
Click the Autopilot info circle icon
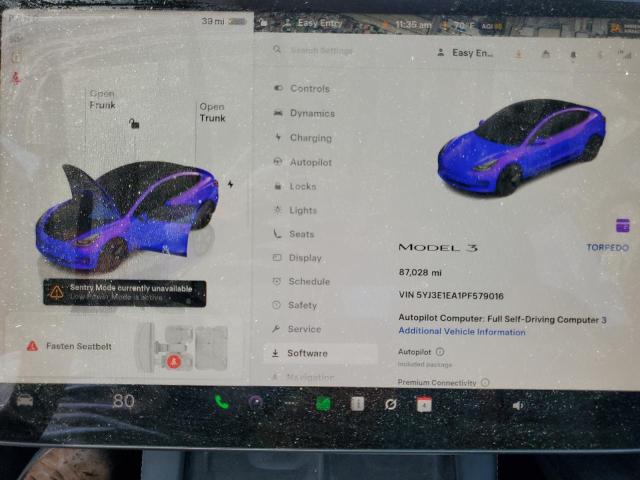(440, 351)
